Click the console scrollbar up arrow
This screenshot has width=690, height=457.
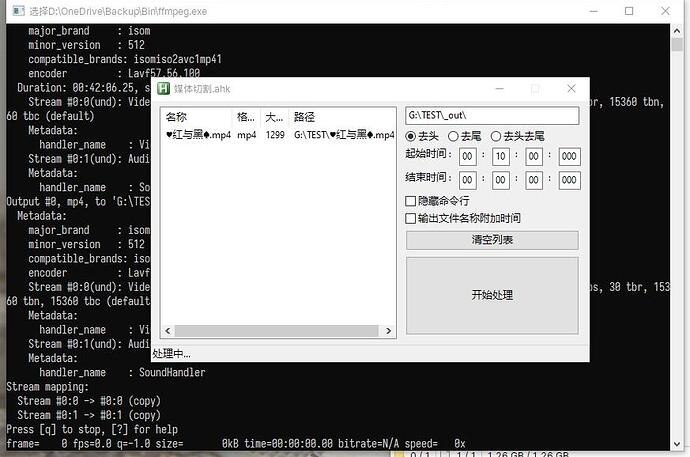(x=677, y=31)
